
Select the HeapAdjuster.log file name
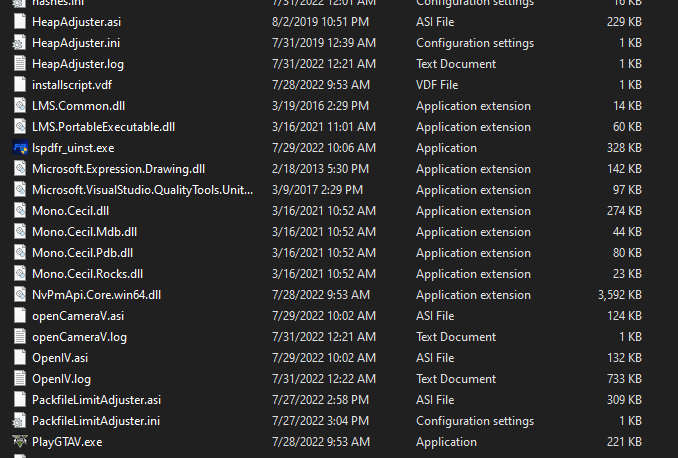point(77,64)
